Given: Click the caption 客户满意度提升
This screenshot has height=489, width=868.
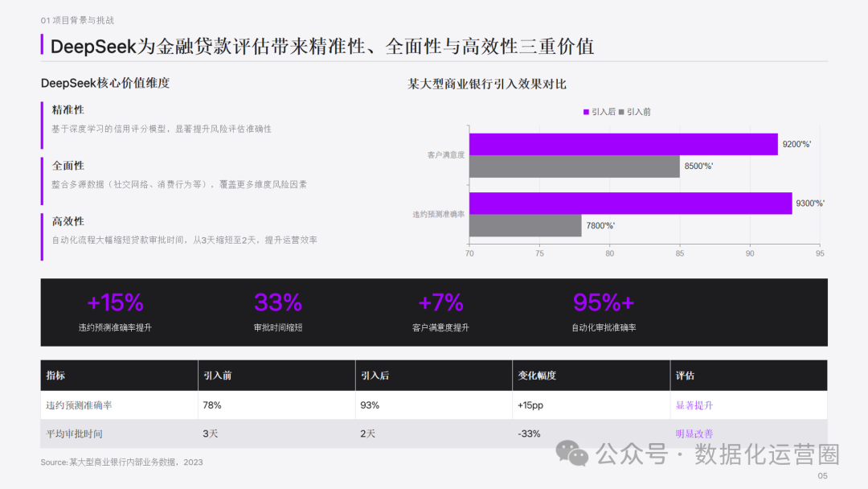Looking at the screenshot, I should coord(440,328).
